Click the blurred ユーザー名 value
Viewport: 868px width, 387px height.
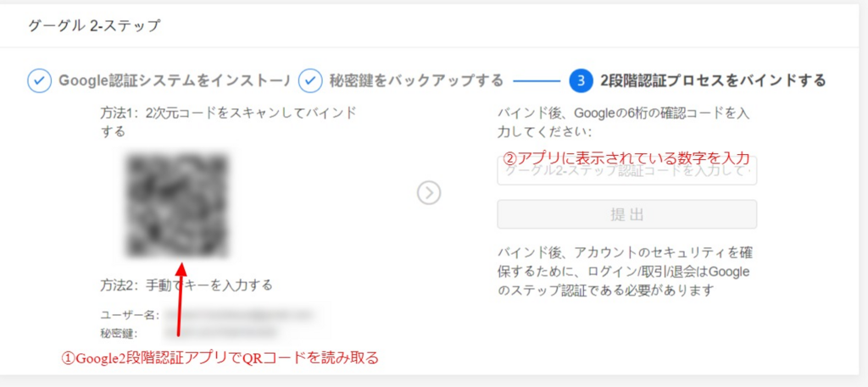click(x=222, y=315)
